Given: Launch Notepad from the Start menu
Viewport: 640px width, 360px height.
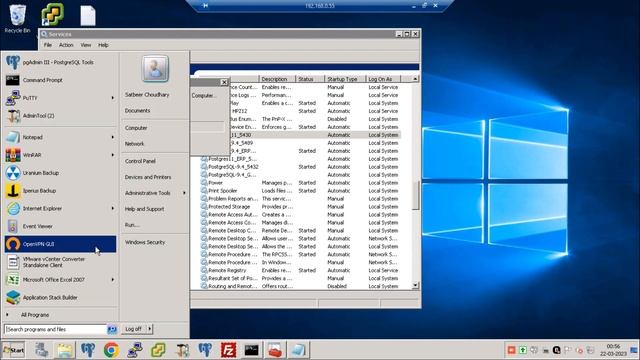Looking at the screenshot, I should (60, 138).
